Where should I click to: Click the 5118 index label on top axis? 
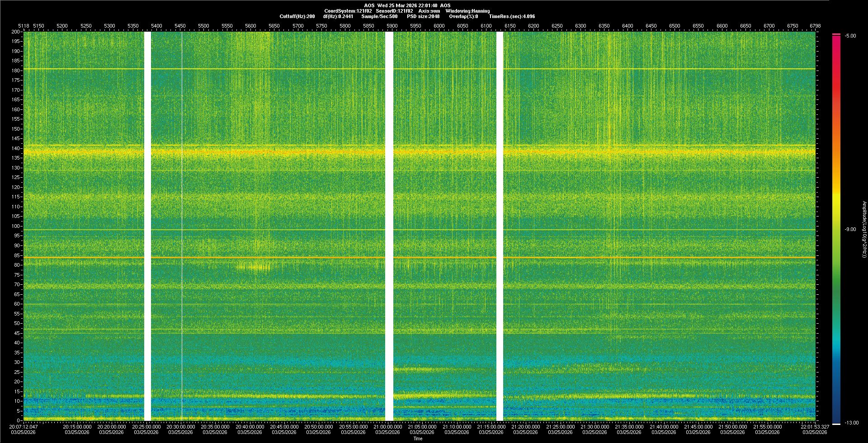pyautogui.click(x=24, y=26)
